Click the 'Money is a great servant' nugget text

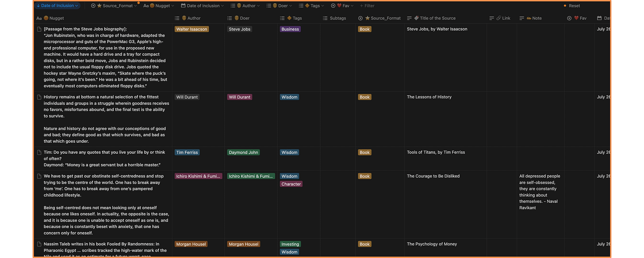pyautogui.click(x=104, y=159)
